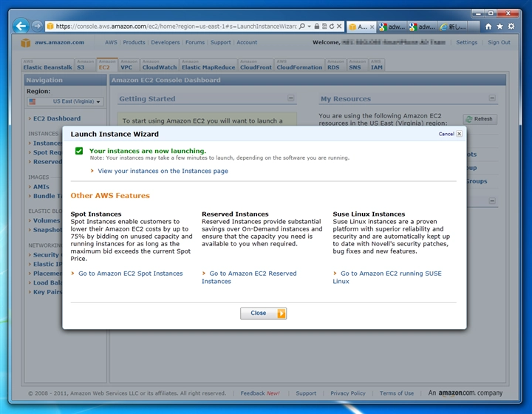Go to Amazon EC2 running SUSE Linux

pos(387,277)
